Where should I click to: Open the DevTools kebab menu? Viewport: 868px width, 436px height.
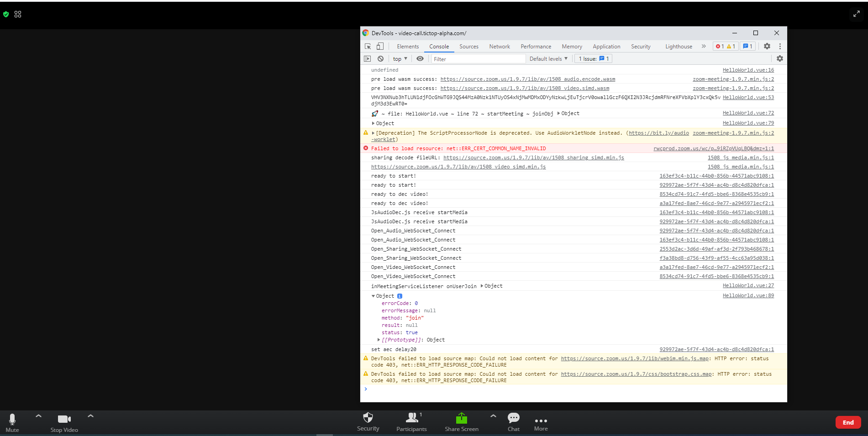click(780, 46)
